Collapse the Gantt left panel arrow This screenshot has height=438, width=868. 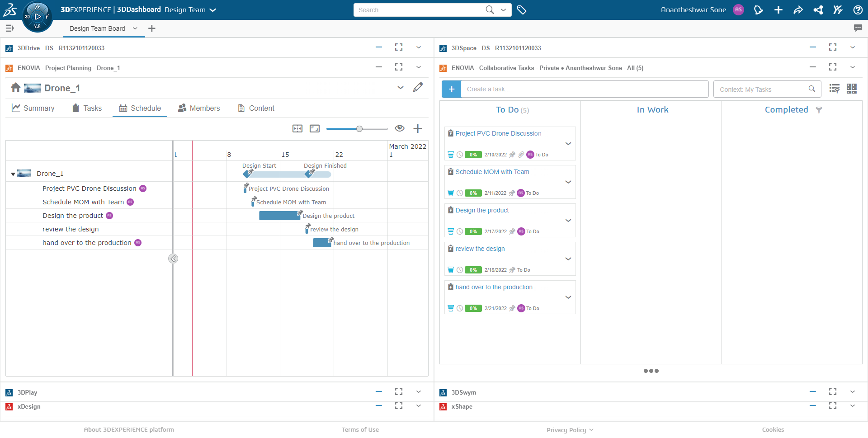(x=173, y=259)
